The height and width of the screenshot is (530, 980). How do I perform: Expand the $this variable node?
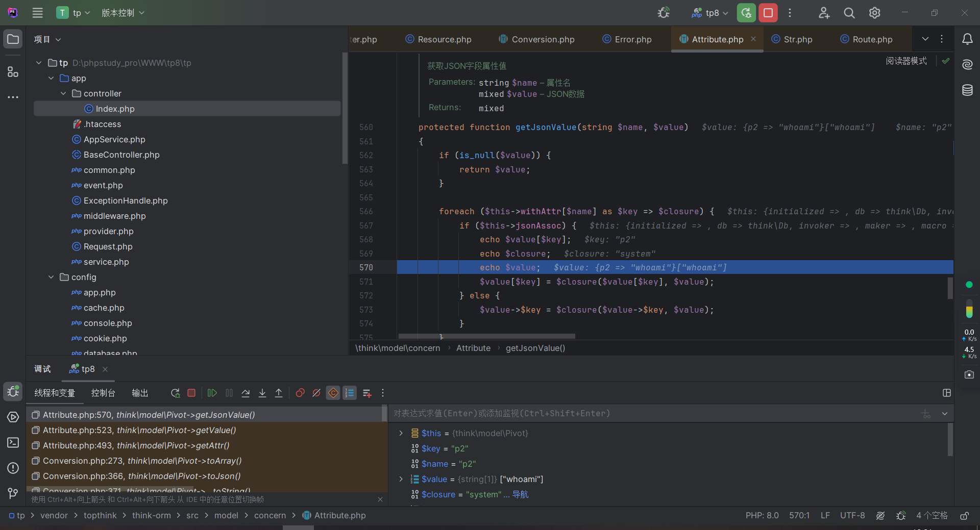click(x=401, y=433)
